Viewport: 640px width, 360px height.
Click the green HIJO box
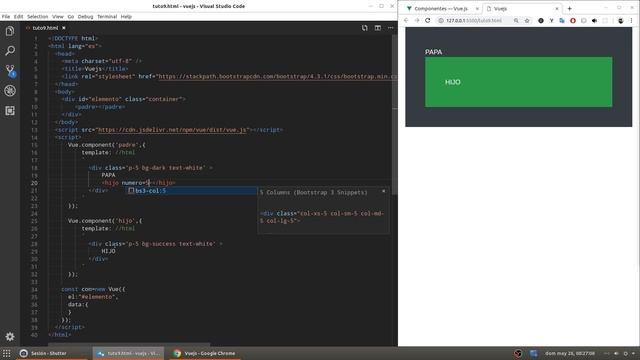(x=518, y=82)
